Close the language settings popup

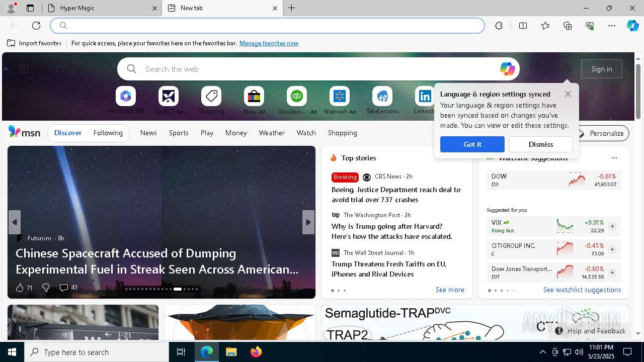[568, 94]
